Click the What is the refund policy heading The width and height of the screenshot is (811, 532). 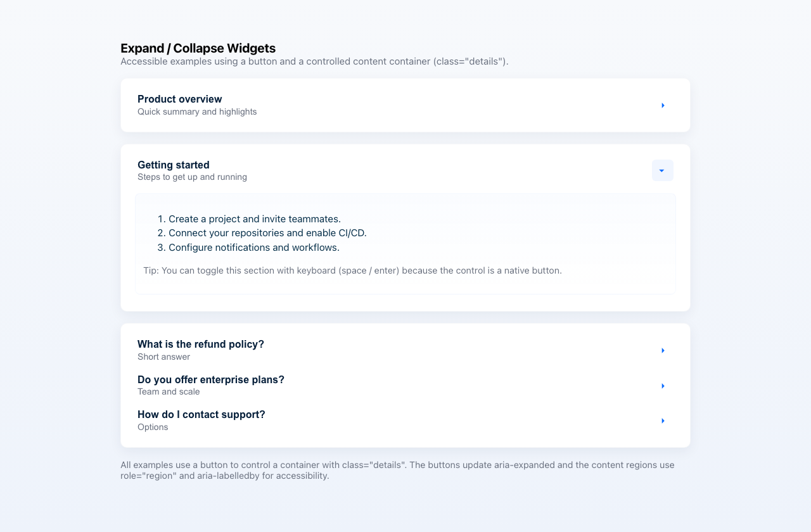[201, 344]
